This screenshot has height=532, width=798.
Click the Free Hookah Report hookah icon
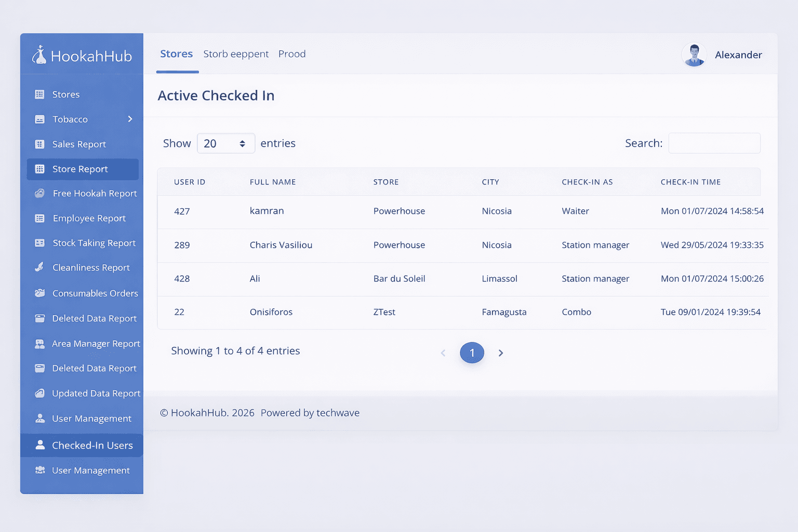point(40,193)
